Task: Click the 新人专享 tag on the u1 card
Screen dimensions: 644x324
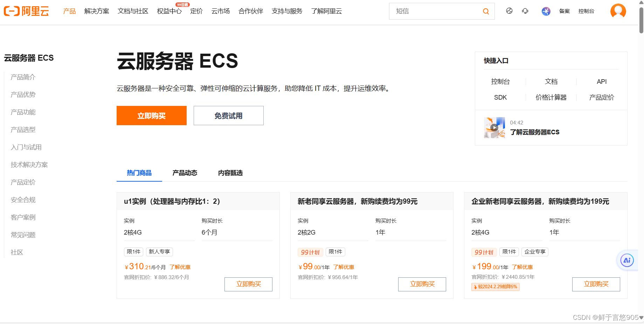Action: [159, 252]
